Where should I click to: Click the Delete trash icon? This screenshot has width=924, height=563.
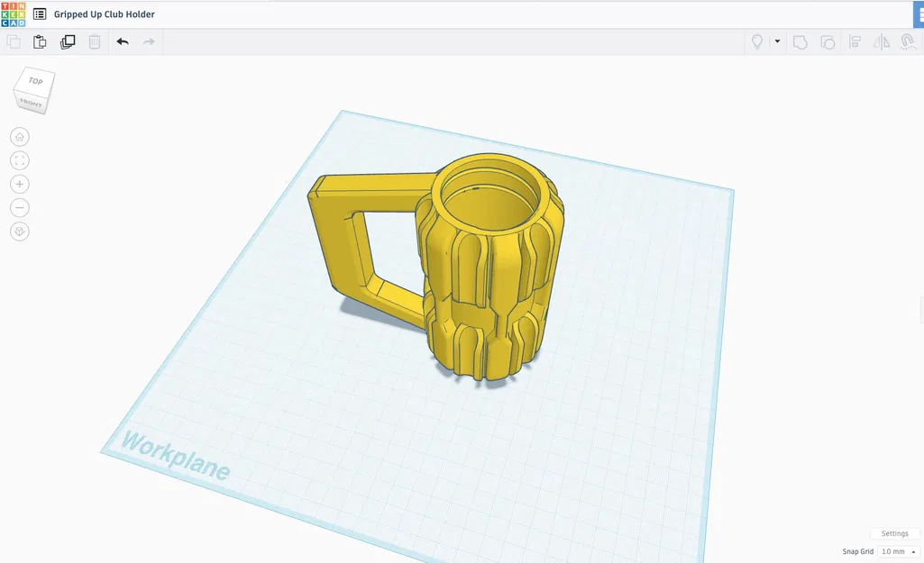(95, 41)
